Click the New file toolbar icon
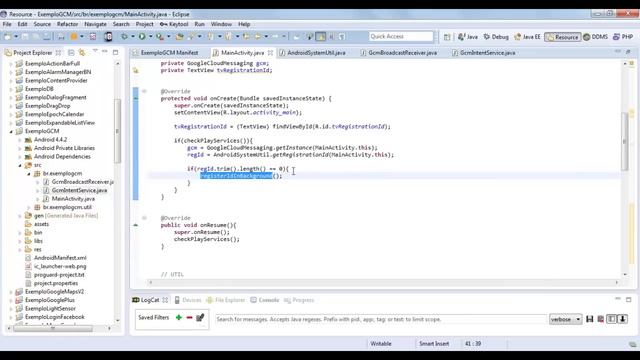This screenshot has width=640, height=360. [7, 37]
